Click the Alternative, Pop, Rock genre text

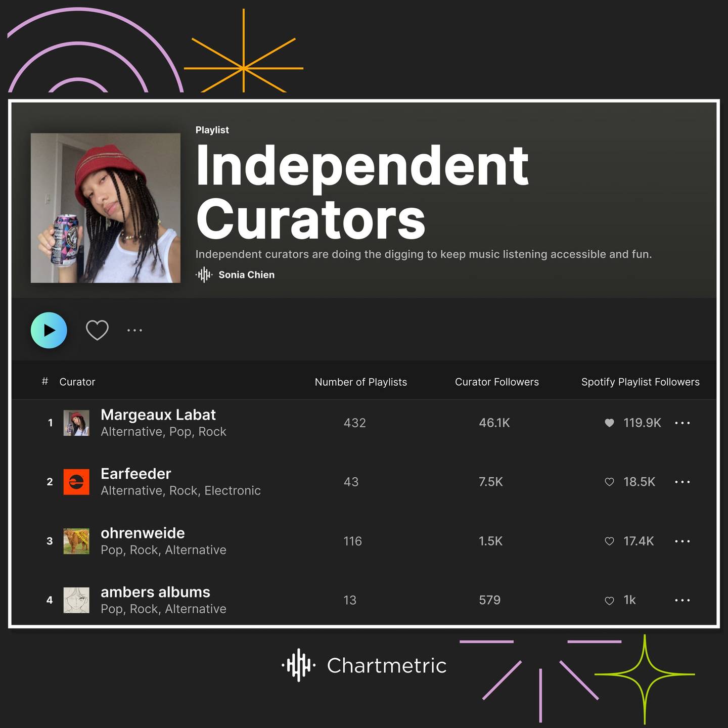pyautogui.click(x=163, y=432)
